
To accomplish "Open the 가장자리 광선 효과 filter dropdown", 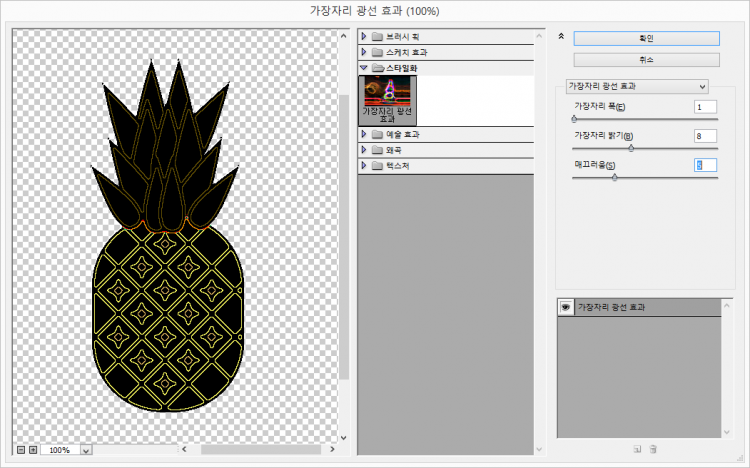I will [636, 86].
